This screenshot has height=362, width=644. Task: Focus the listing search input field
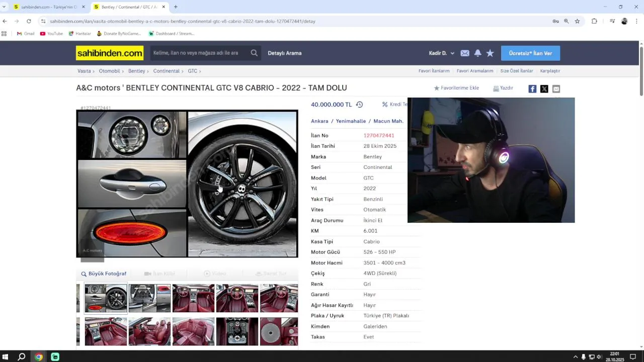point(200,53)
